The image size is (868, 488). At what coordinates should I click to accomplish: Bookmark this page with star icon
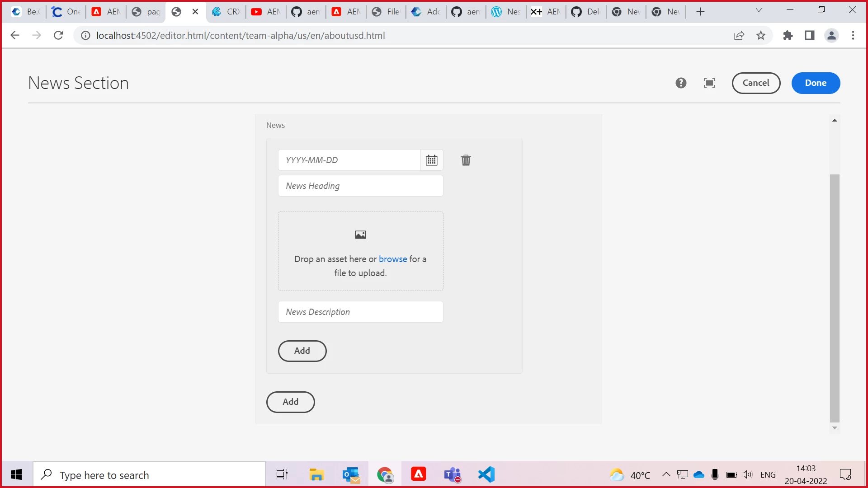point(761,36)
